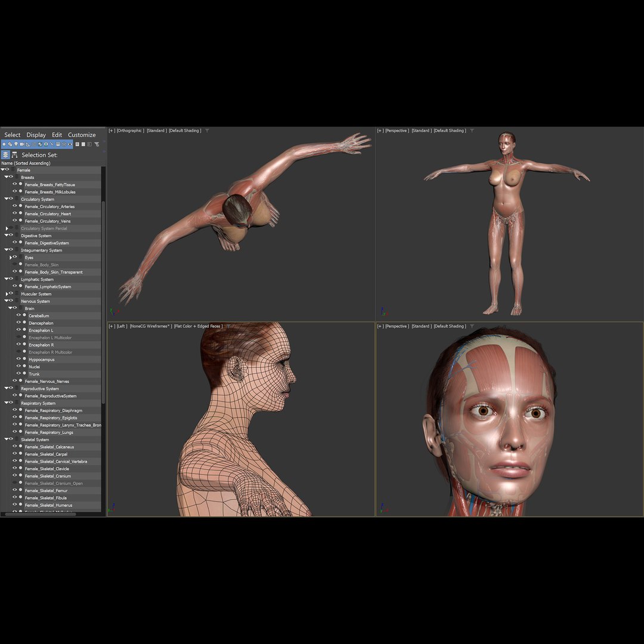This screenshot has height=644, width=644.
Task: Open the [Orthographic] viewport view menu
Action: (x=130, y=131)
